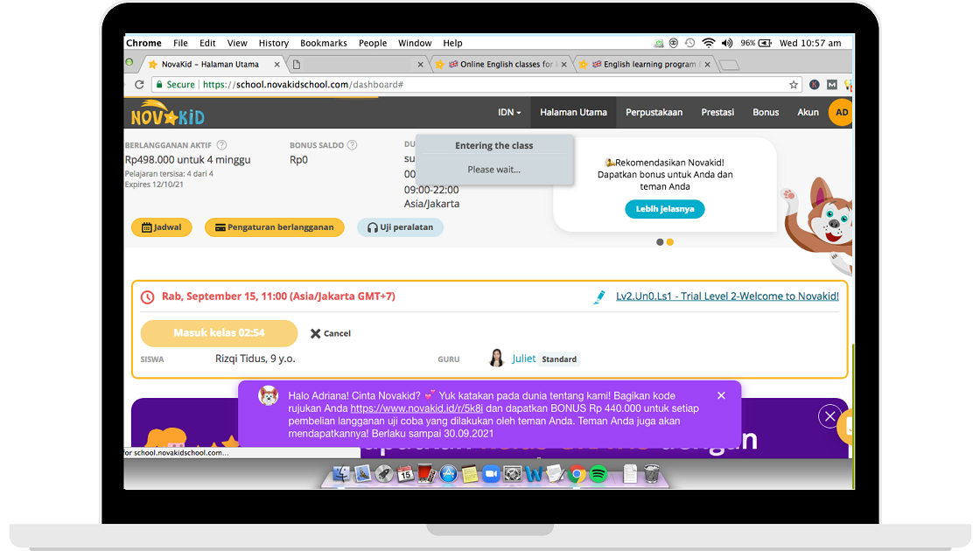The height and width of the screenshot is (551, 980).
Task: Click Uji peralatan button
Action: point(400,227)
